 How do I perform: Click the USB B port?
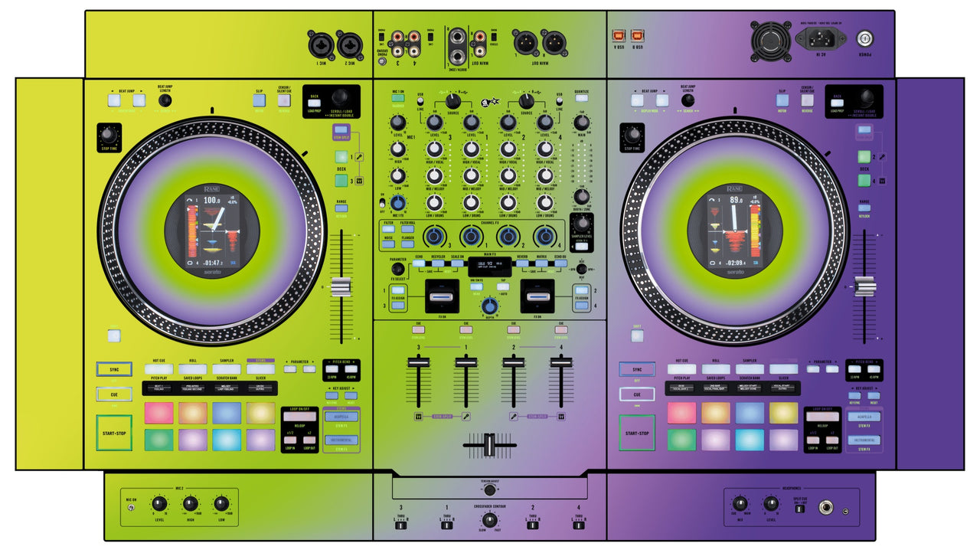coord(637,34)
